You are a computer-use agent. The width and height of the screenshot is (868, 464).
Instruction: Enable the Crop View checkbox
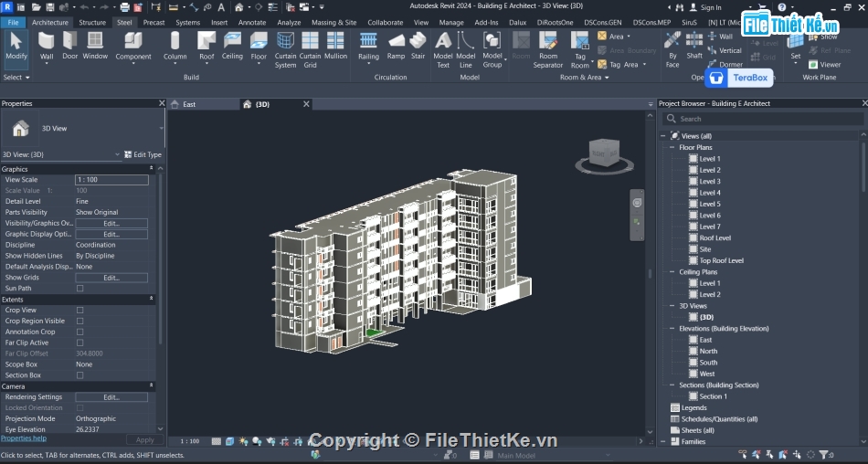pos(79,310)
